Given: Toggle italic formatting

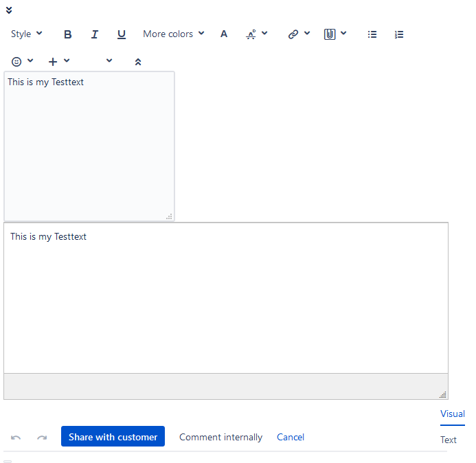Looking at the screenshot, I should [x=94, y=34].
